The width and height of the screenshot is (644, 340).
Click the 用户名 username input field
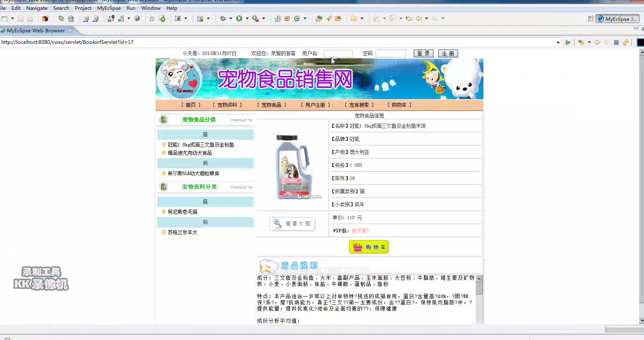tap(338, 54)
